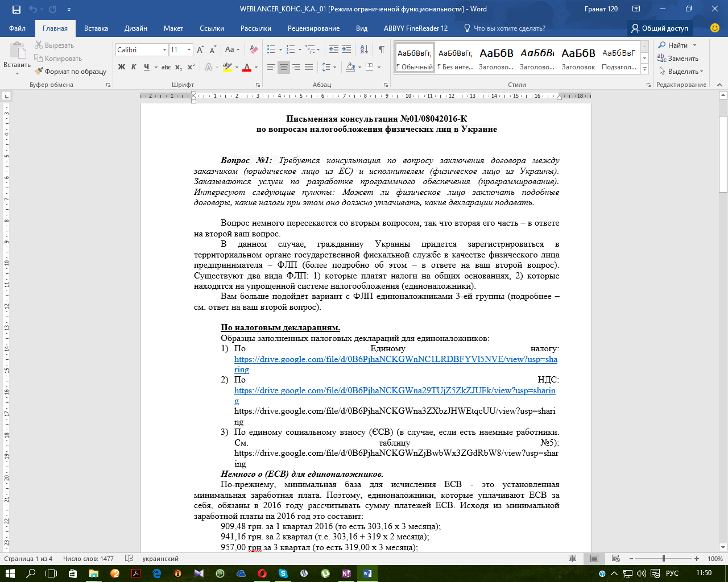The image size is (728, 582).
Task: Open the Единому налогу Google Drive link
Action: 396,364
